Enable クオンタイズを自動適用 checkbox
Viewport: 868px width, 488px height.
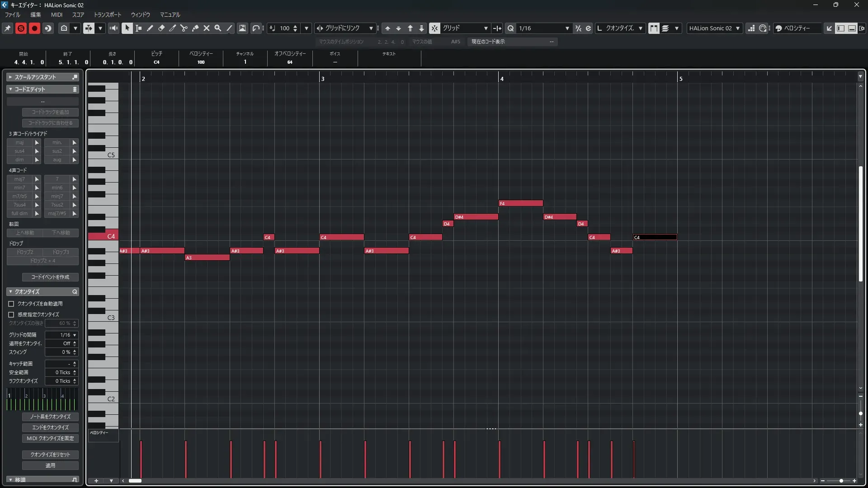(11, 304)
